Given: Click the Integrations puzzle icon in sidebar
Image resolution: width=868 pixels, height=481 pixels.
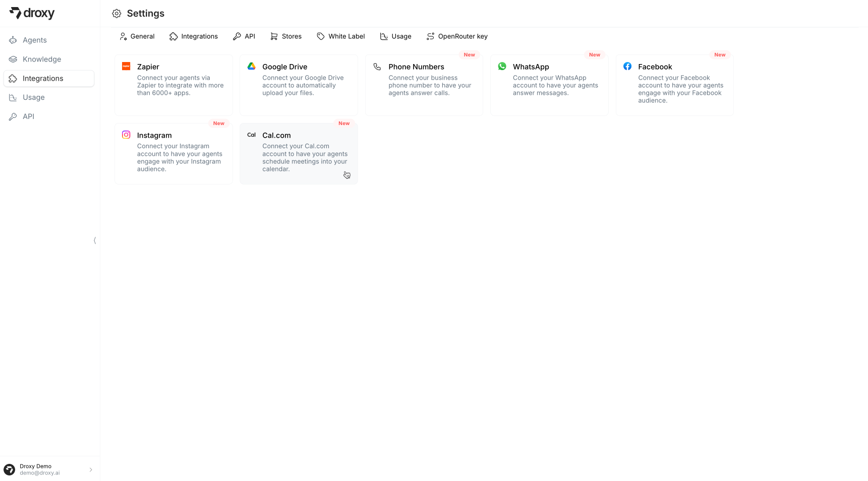Looking at the screenshot, I should 13,79.
